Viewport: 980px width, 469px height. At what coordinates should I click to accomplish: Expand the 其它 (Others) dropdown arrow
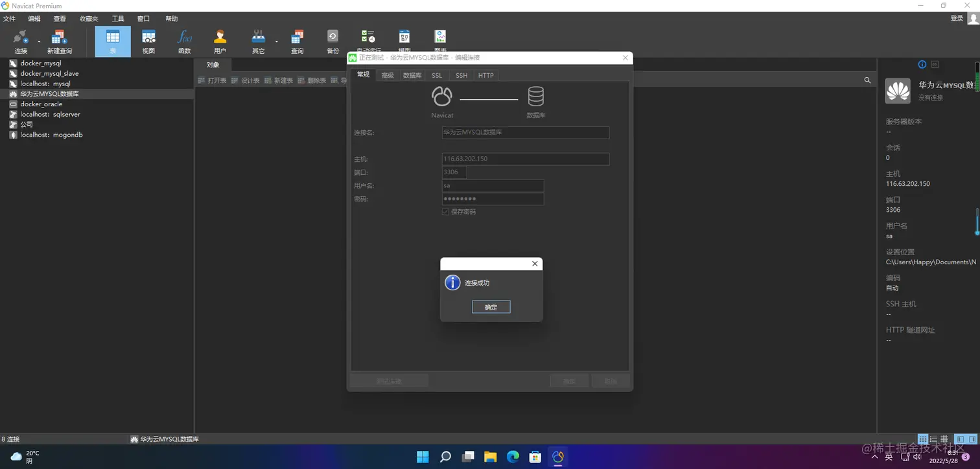277,41
